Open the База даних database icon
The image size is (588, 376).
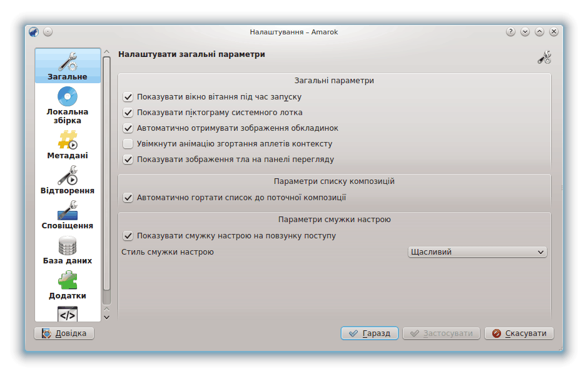[68, 245]
